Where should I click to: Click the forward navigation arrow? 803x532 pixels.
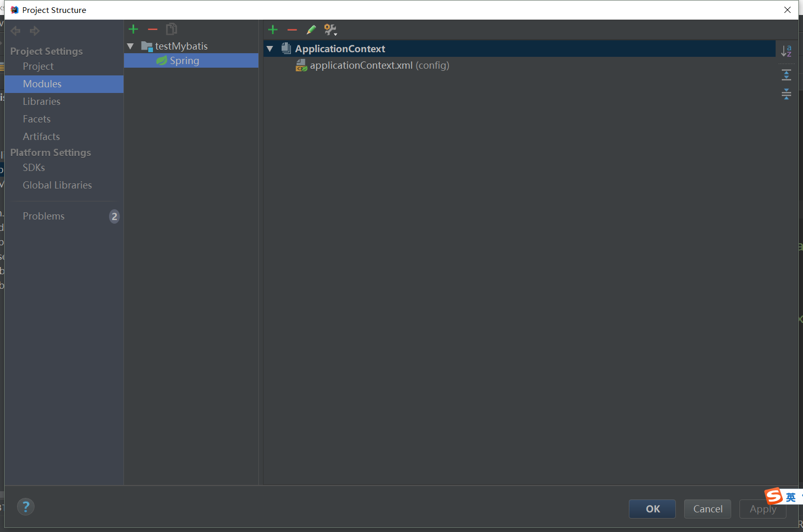[x=35, y=31]
